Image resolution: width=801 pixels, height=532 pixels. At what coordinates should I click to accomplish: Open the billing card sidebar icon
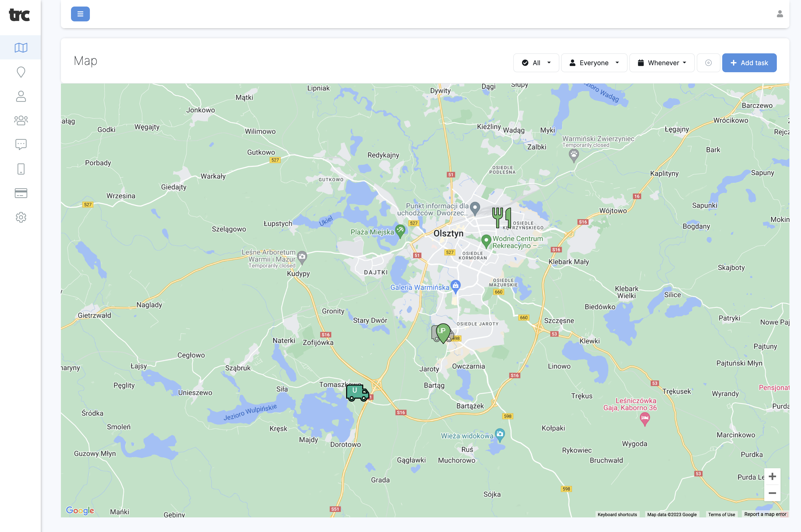(x=21, y=193)
